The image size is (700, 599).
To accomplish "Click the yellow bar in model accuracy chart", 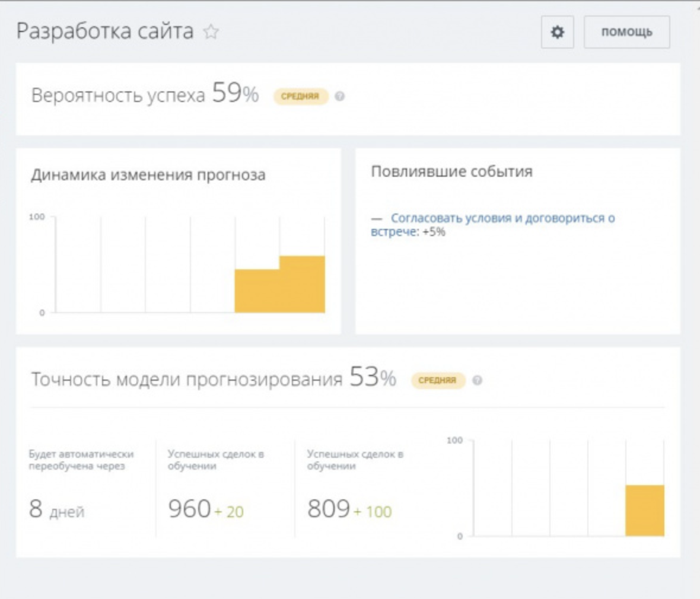I will [x=645, y=511].
